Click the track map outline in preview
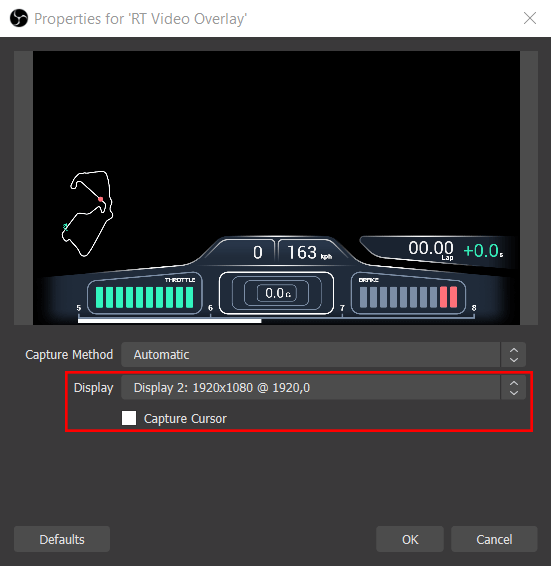Viewport: 551px width, 566px height. coord(87,214)
